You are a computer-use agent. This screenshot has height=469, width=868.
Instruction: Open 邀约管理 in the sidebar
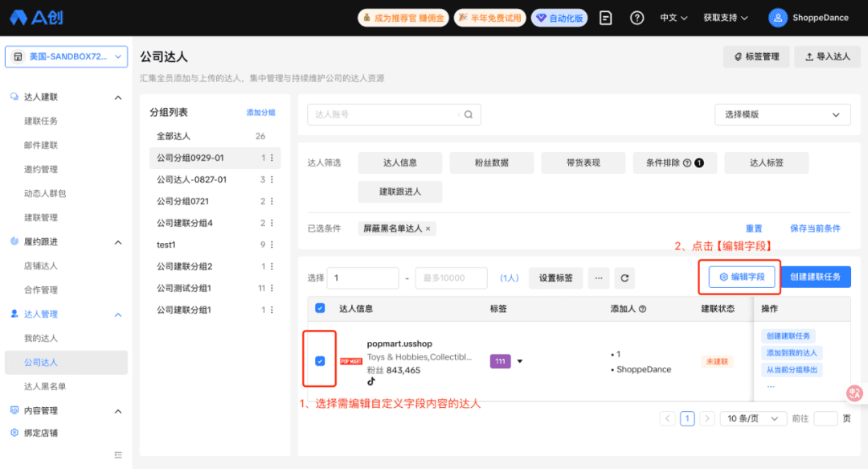[41, 169]
